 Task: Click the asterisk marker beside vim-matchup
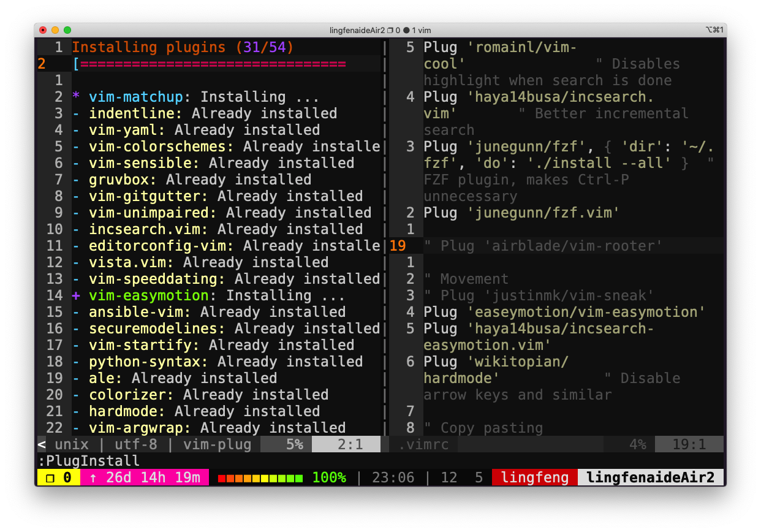click(x=76, y=97)
